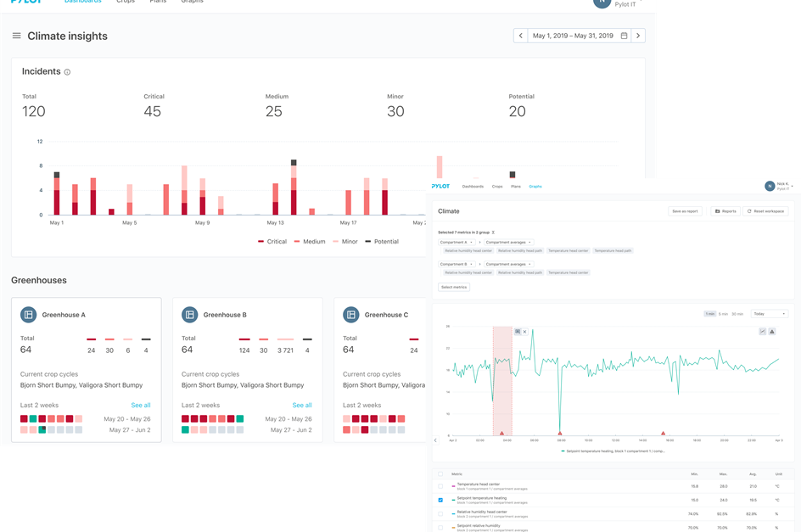Click See all link for Greenhouse A
Viewport: 801px width, 532px height.
pos(141,405)
